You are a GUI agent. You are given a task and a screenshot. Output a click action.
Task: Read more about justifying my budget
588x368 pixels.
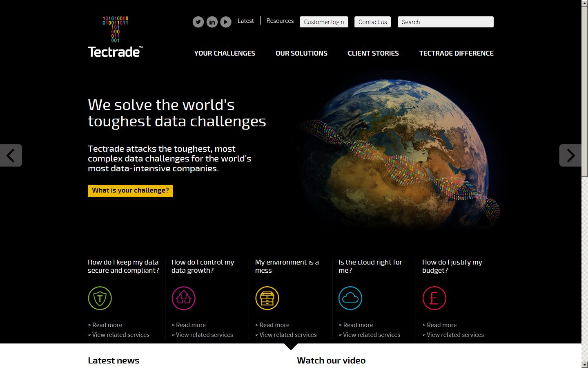[439, 325]
